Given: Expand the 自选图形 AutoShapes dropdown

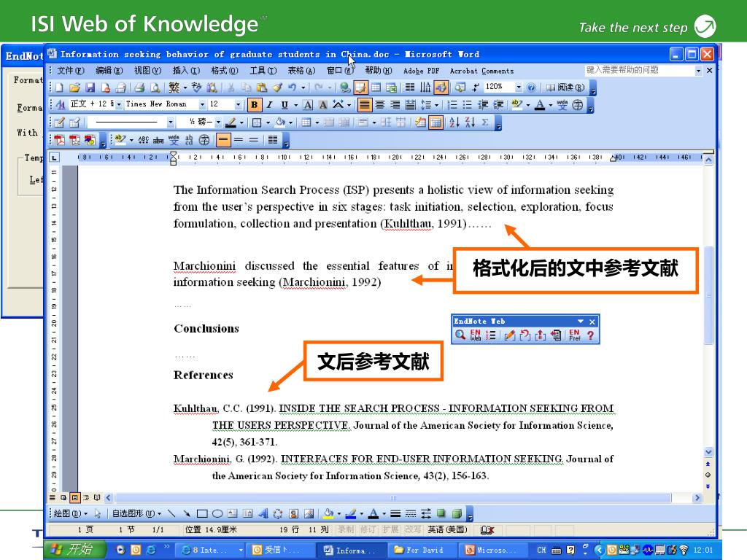Looking at the screenshot, I should pyautogui.click(x=136, y=513).
